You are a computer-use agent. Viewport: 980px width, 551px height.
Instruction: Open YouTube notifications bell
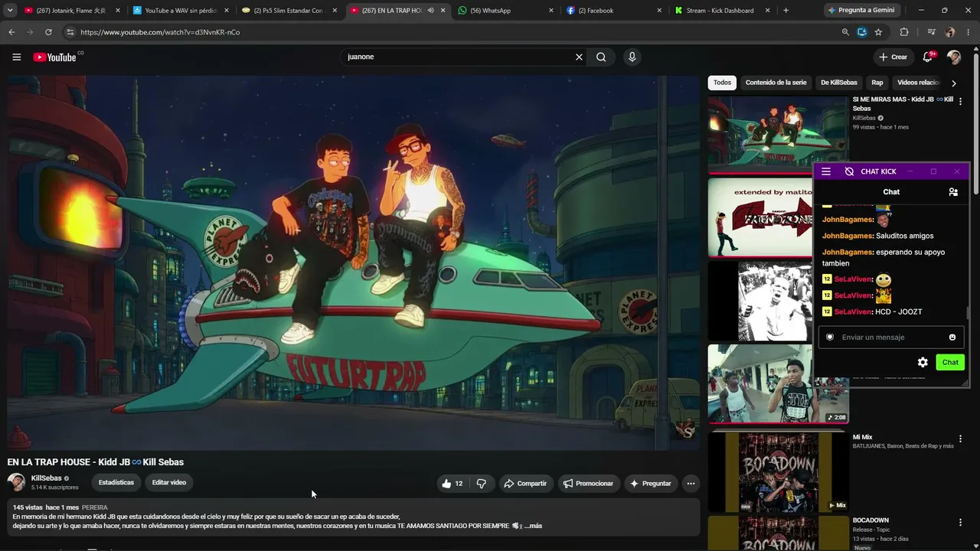pyautogui.click(x=928, y=57)
